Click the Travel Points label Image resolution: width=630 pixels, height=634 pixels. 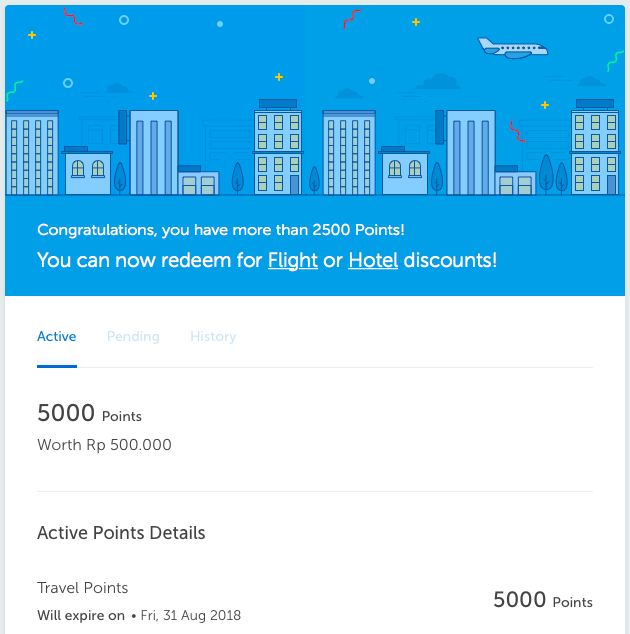point(83,588)
